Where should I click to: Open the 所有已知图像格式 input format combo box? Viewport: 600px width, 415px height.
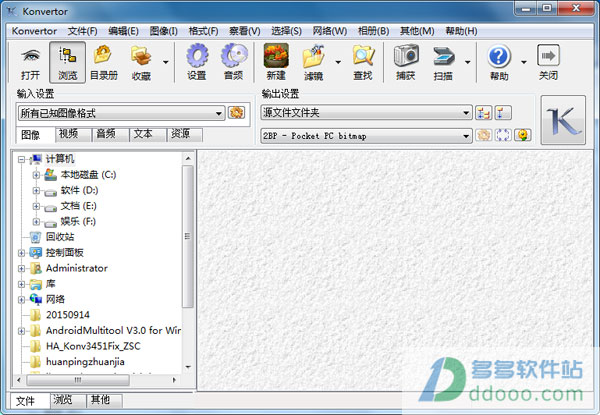pos(121,113)
